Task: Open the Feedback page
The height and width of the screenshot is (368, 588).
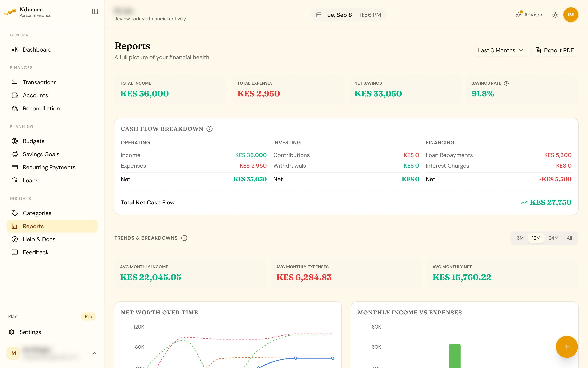Action: (x=52, y=252)
